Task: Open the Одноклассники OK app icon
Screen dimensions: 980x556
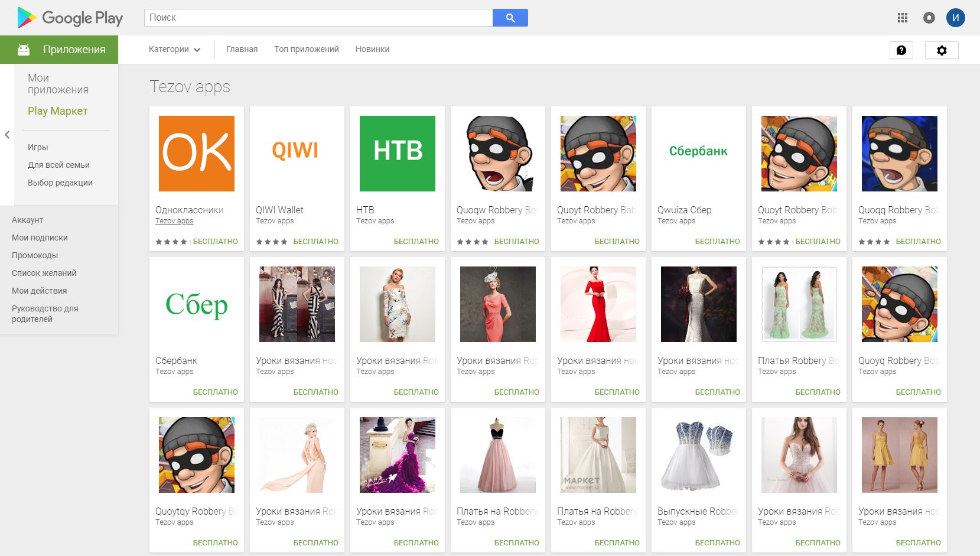Action: (x=197, y=154)
